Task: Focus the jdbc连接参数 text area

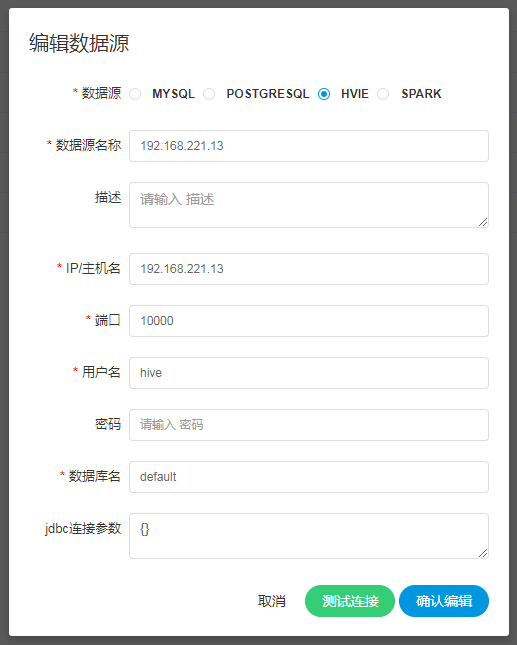Action: tap(308, 536)
